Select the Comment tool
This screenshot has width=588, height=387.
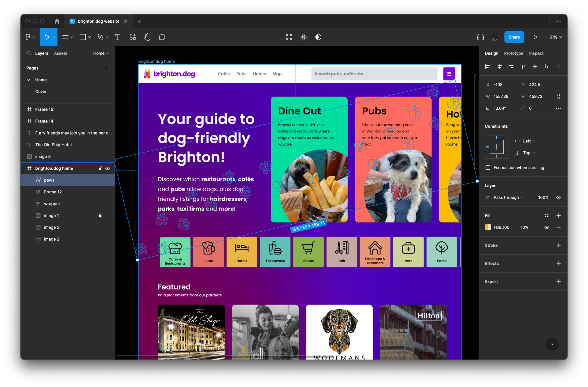[162, 37]
